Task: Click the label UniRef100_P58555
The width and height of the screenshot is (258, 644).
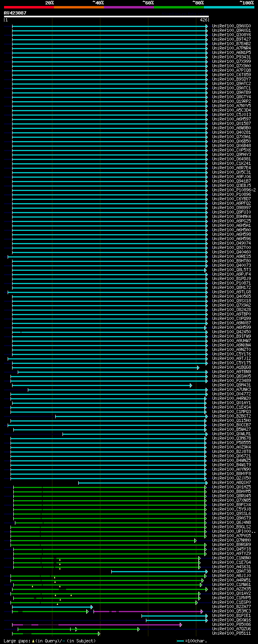Action: click(231, 443)
